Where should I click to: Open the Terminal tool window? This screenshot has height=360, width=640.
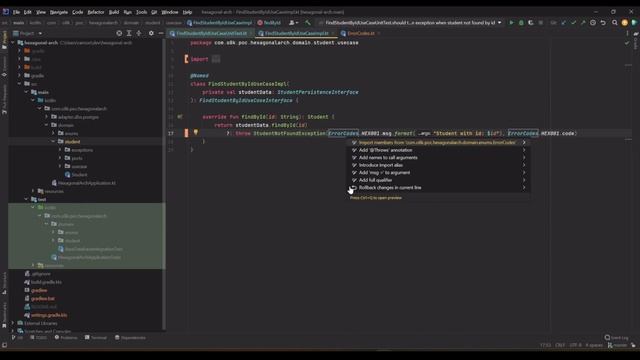[x=96, y=338]
